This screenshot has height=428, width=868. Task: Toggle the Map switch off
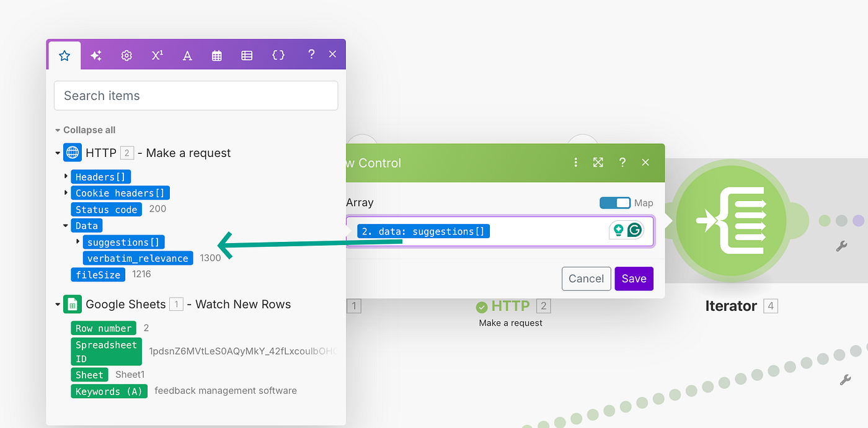click(614, 203)
